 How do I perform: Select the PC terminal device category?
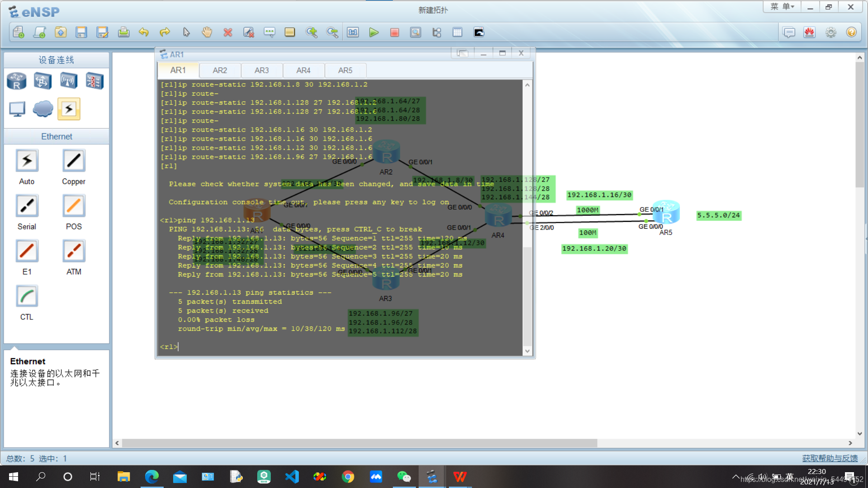(17, 109)
